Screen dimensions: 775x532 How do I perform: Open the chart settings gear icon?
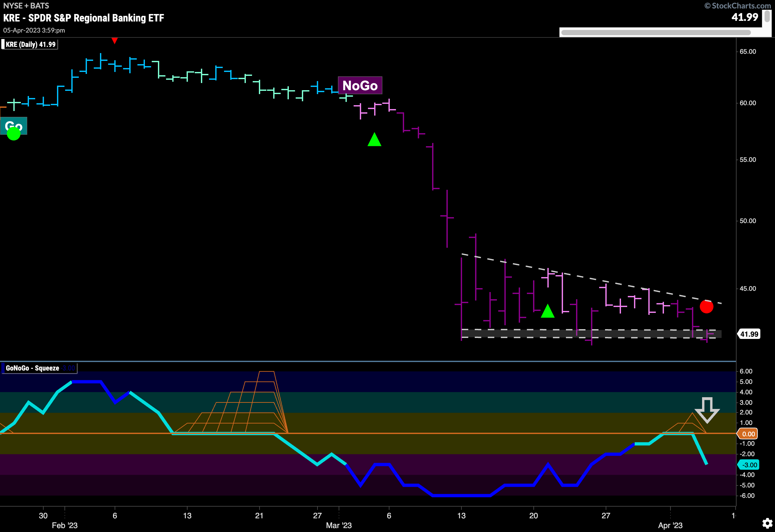click(x=767, y=523)
